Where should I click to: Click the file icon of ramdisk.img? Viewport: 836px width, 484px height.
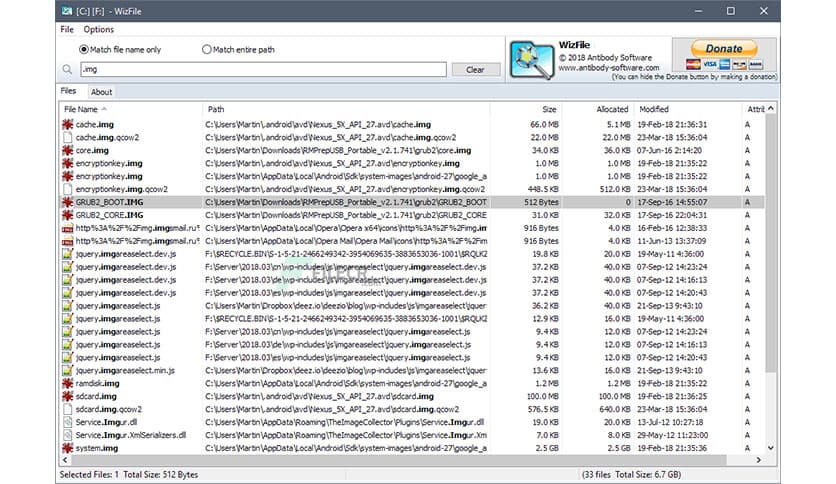pyautogui.click(x=67, y=383)
